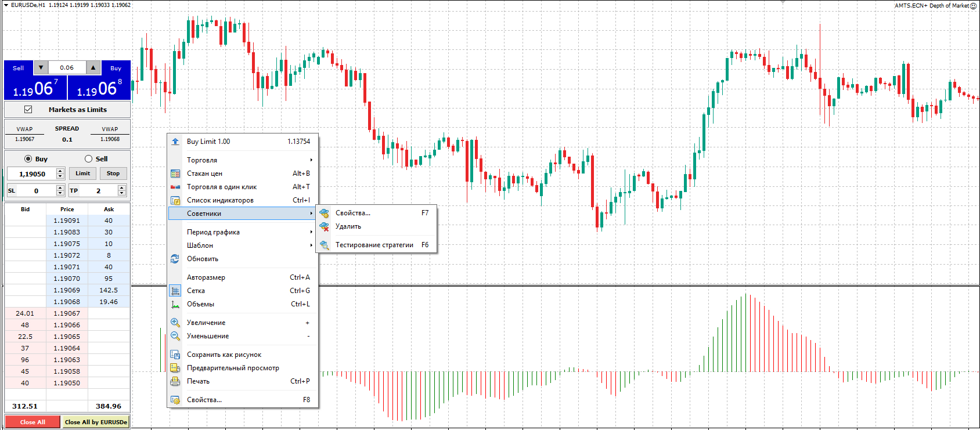Click the Сохранить как рисунок icon
980x430 pixels.
[x=175, y=355]
